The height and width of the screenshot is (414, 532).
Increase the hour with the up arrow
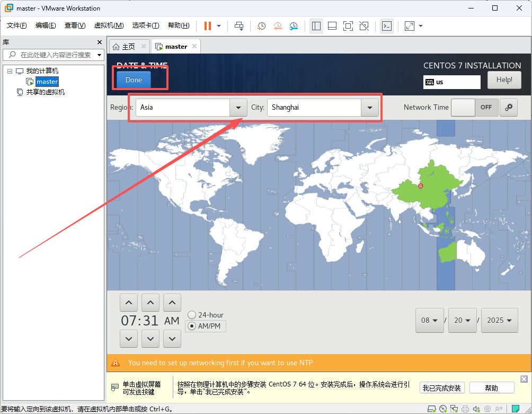[x=129, y=302]
